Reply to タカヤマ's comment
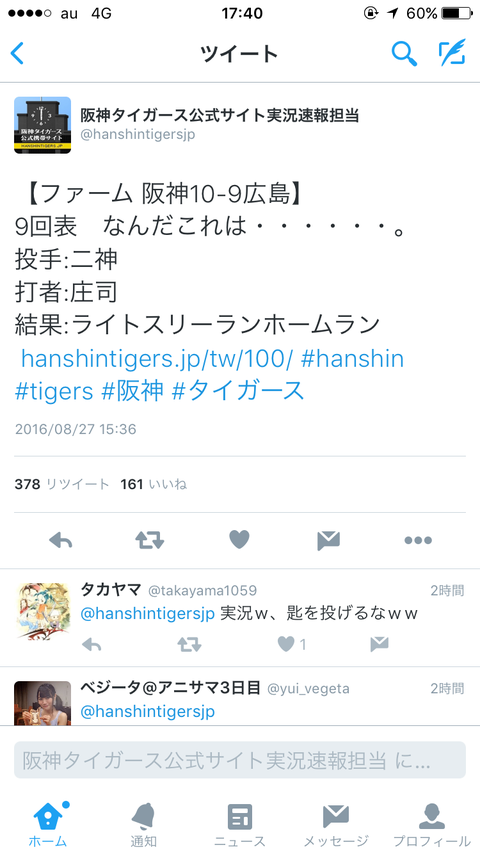This screenshot has height=854, width=480. (x=92, y=645)
